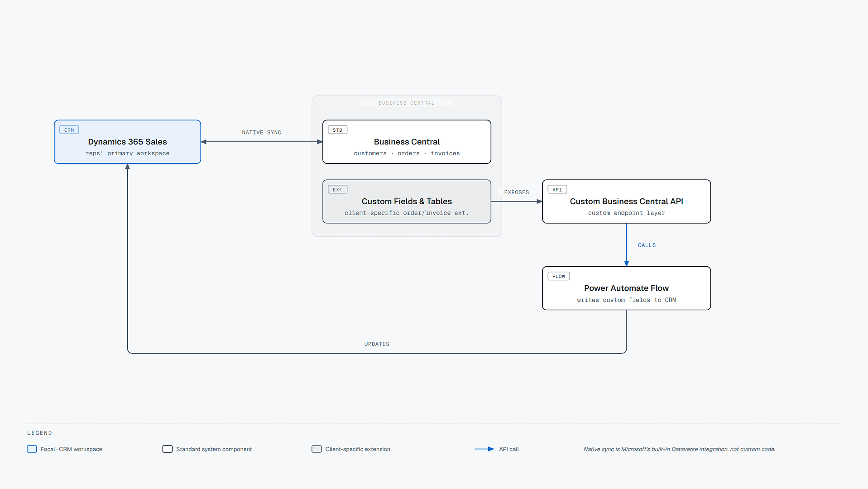Click "reps' primary workspace" subtitle
The height and width of the screenshot is (489, 868).
coord(127,153)
